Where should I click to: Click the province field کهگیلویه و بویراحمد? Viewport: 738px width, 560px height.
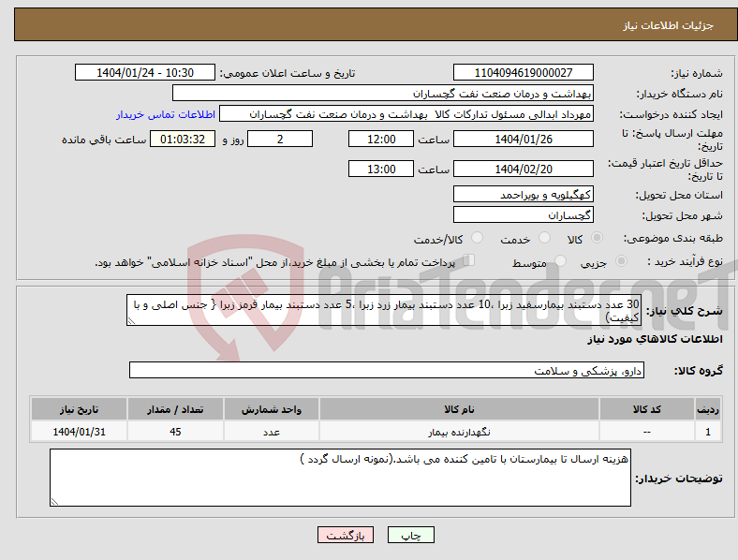point(523,195)
